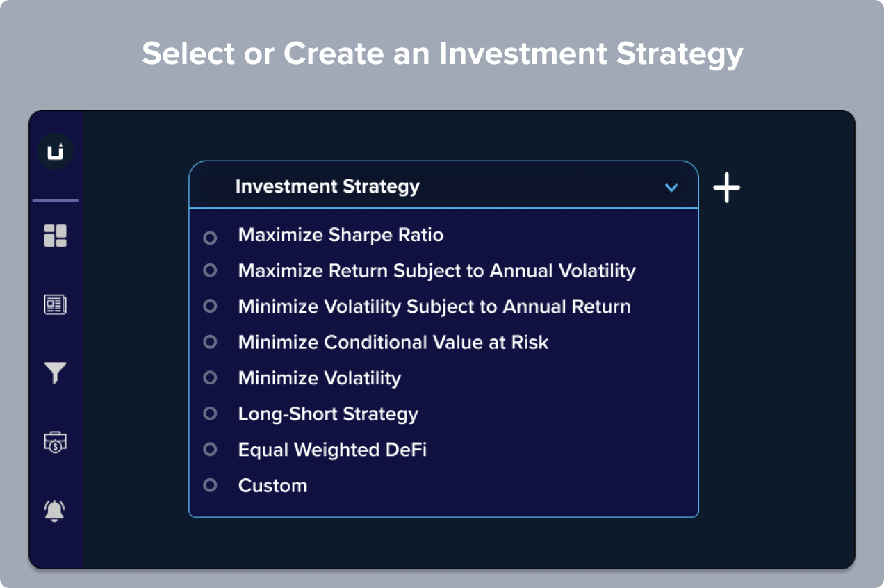Choose Minimize Volatility Subject to Annual Return
Screen dimensions: 884x588
(434, 307)
